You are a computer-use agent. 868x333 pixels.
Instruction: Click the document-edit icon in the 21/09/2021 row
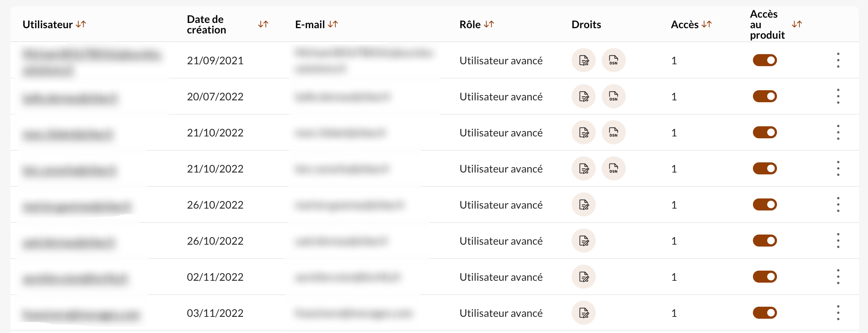[x=584, y=60]
